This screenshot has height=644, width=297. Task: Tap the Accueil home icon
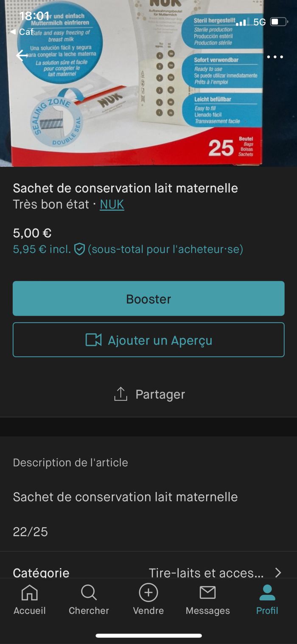click(29, 592)
